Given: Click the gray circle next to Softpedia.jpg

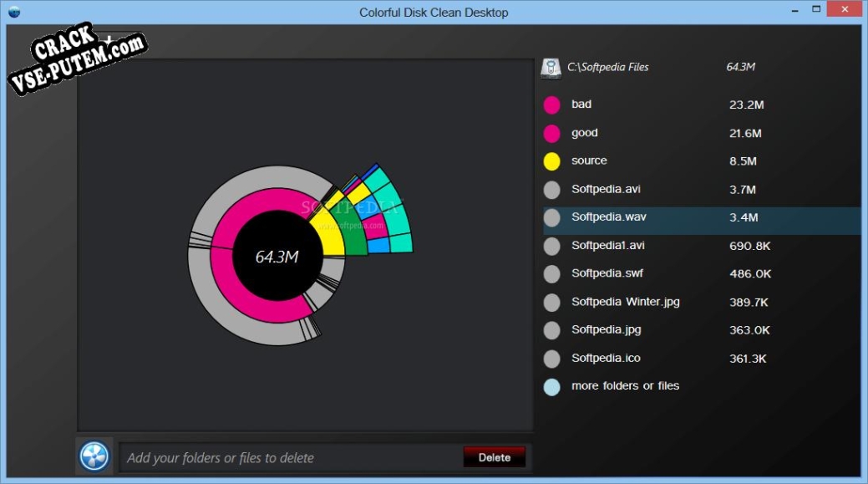Looking at the screenshot, I should tap(552, 330).
